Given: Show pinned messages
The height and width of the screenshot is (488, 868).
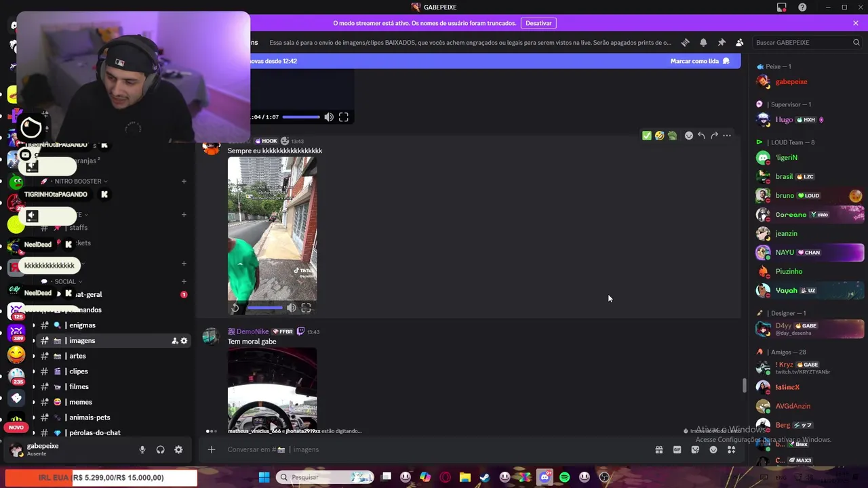Looking at the screenshot, I should point(722,42).
